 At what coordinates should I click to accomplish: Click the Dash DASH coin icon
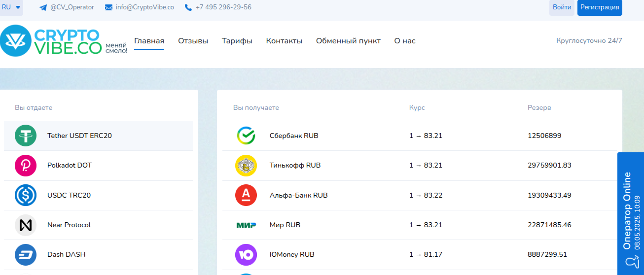coord(26,255)
